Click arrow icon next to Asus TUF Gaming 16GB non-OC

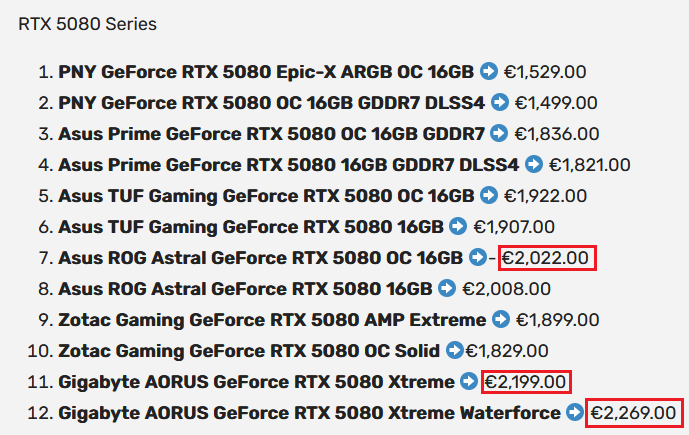tap(458, 226)
